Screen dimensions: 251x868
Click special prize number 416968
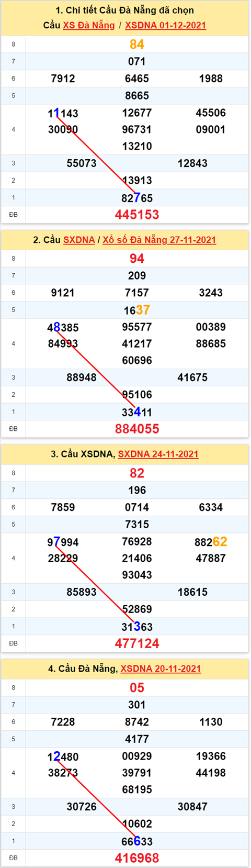137,858
